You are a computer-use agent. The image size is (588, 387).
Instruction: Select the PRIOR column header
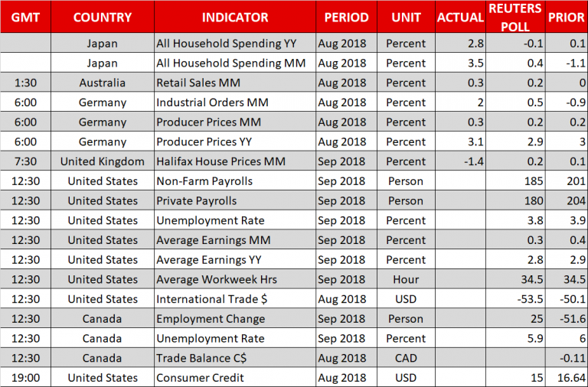(567, 17)
